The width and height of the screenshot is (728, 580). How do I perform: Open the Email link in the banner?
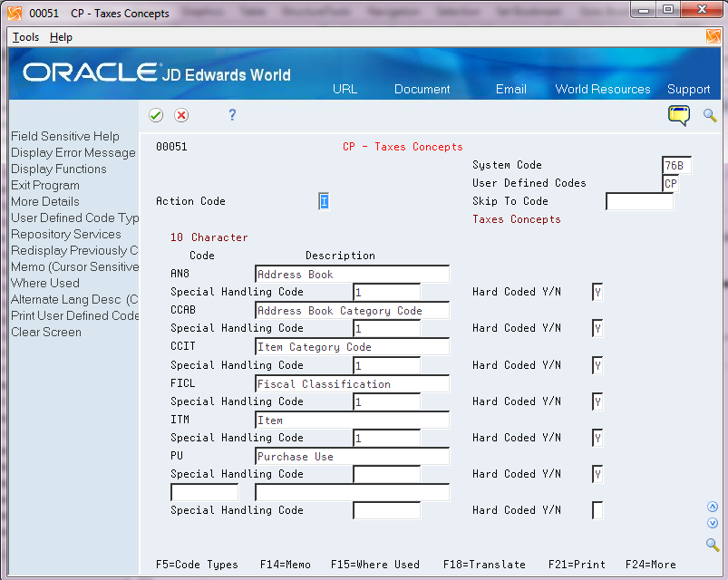click(511, 89)
